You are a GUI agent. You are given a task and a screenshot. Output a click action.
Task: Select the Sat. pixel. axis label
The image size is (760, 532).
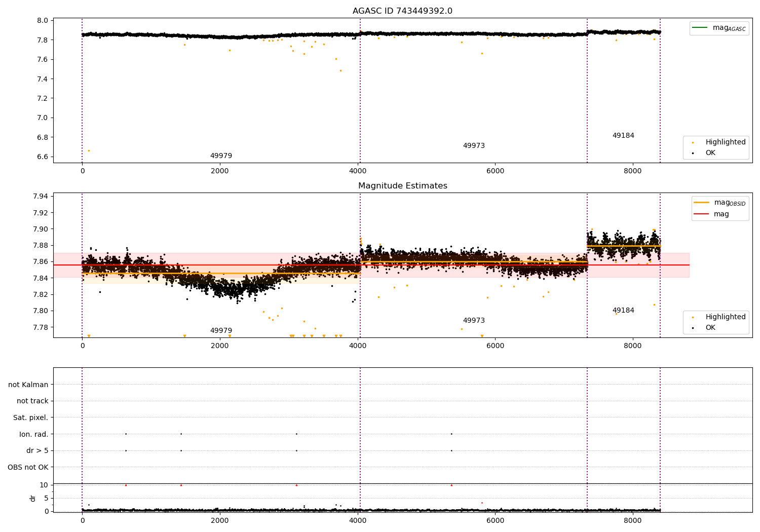[30, 418]
